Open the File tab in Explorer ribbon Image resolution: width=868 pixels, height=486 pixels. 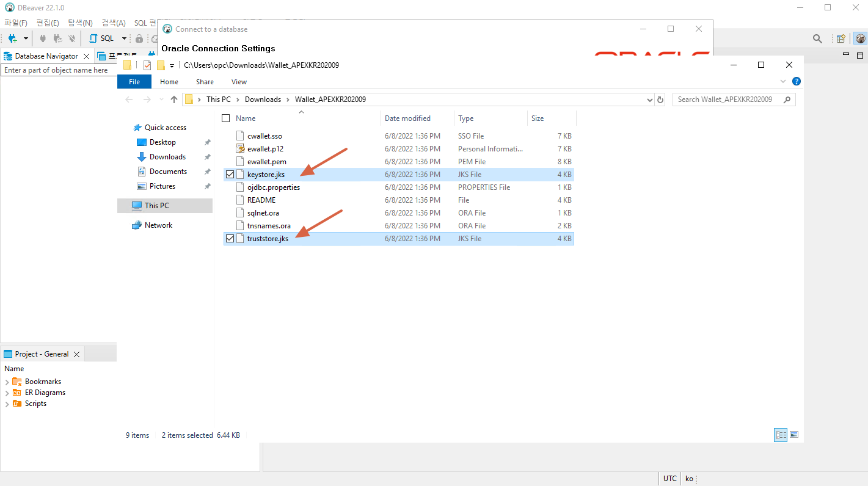point(134,82)
